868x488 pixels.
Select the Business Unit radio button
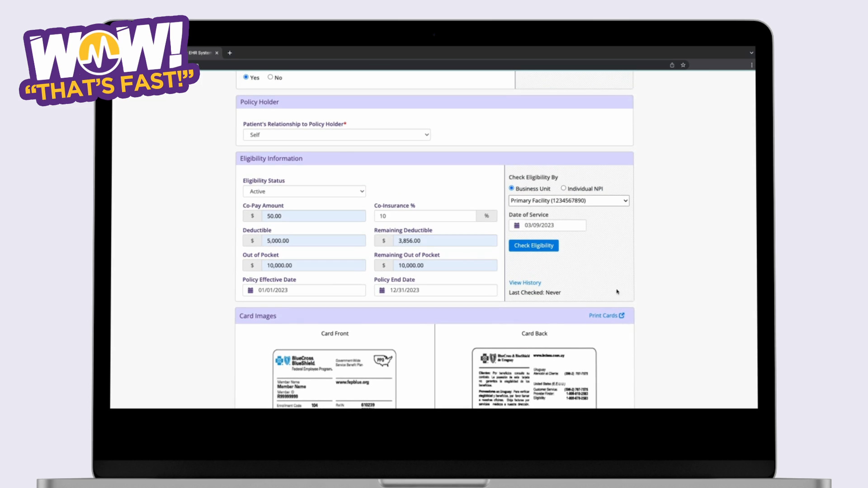pos(511,188)
